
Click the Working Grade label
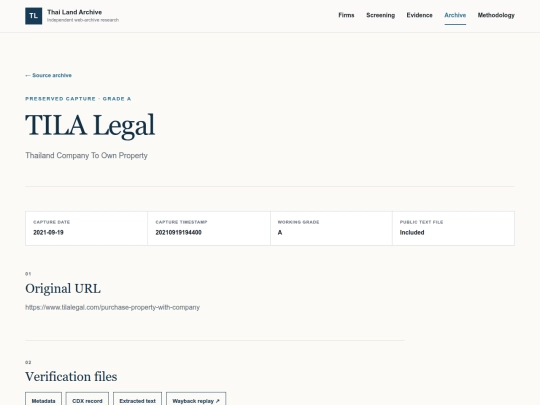coord(298,222)
